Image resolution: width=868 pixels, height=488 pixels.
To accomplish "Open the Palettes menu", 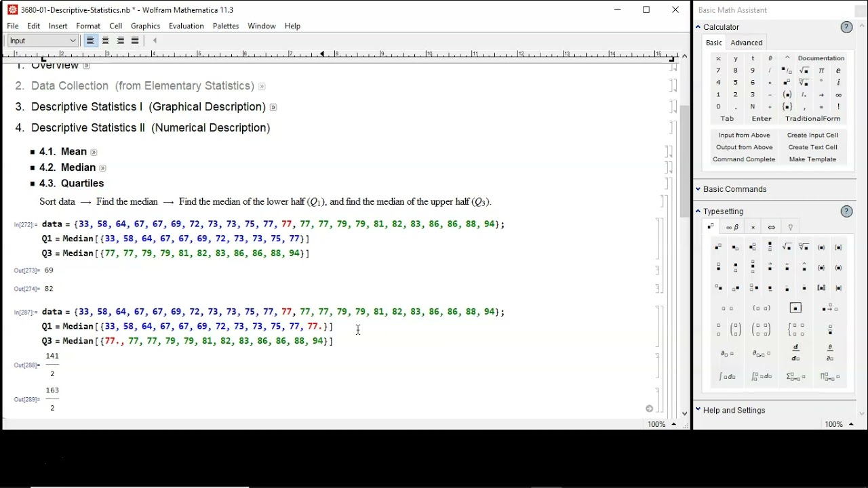I will (226, 26).
